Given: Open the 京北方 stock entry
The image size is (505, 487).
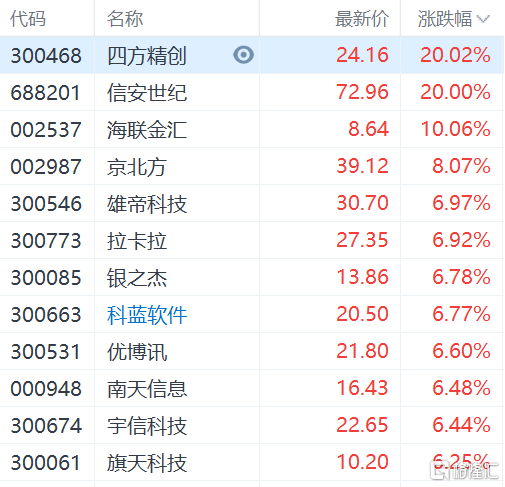Looking at the screenshot, I should click(x=137, y=167).
